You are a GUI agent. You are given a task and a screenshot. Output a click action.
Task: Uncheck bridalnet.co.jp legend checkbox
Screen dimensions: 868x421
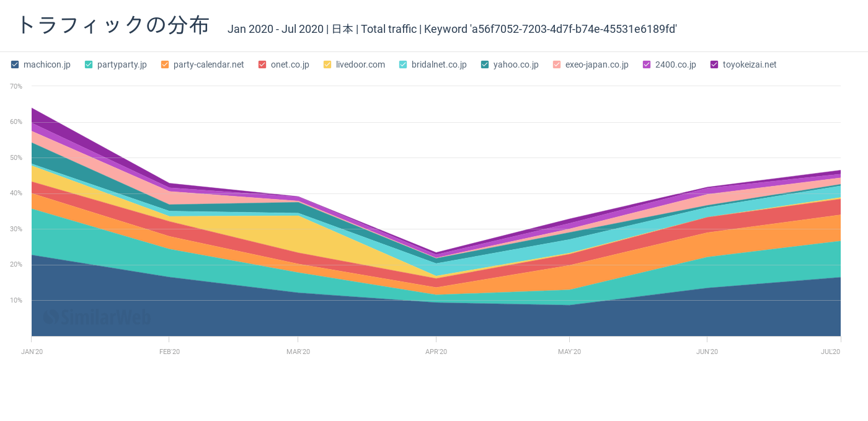click(x=403, y=64)
